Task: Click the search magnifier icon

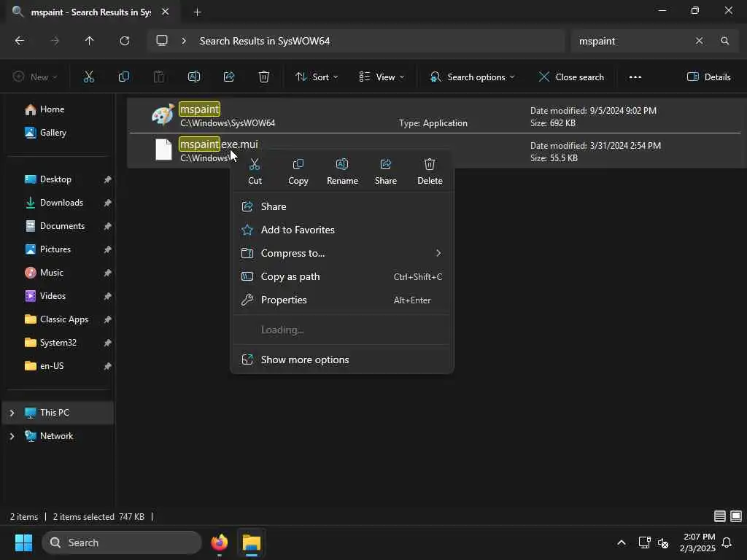Action: coord(724,41)
